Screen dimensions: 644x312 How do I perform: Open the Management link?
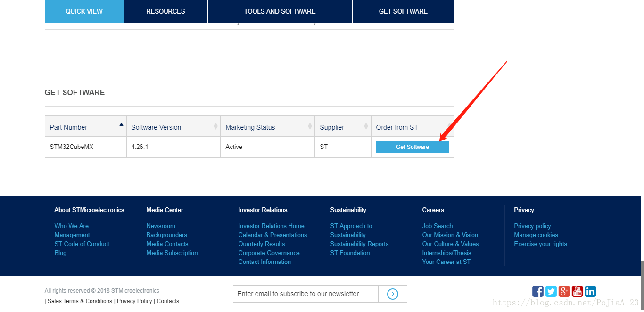click(72, 235)
